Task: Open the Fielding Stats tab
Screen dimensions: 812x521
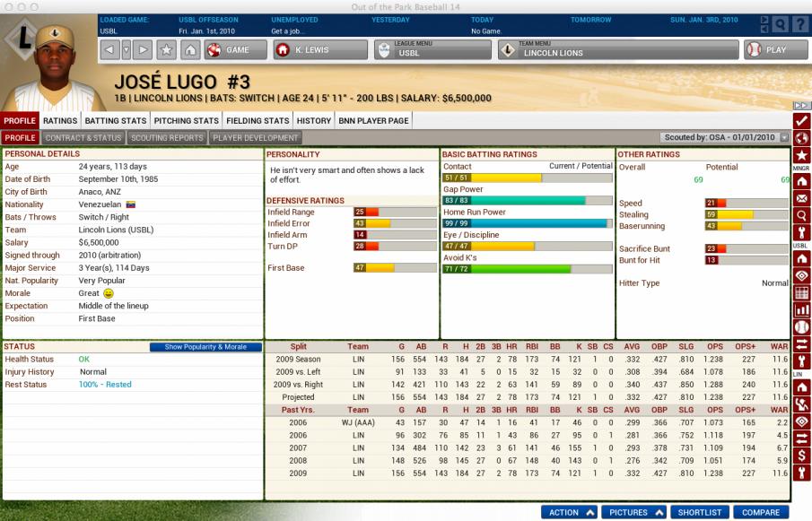Action: (258, 120)
